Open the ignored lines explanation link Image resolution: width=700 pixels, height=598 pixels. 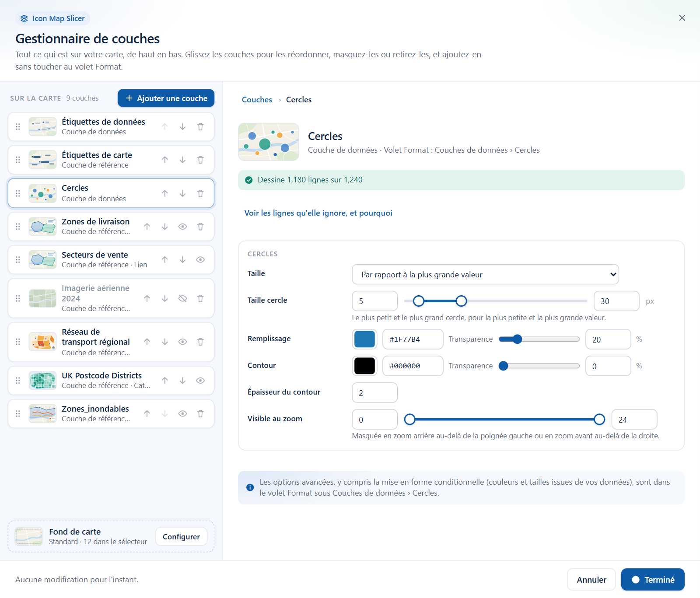coord(318,213)
